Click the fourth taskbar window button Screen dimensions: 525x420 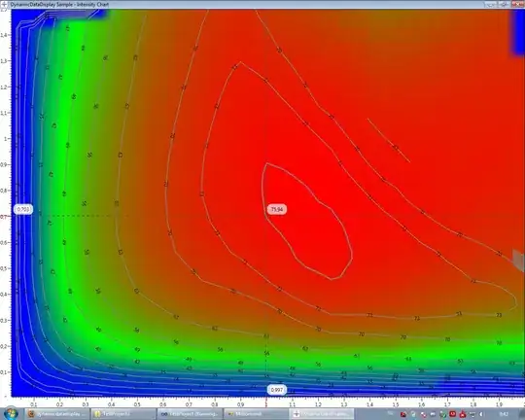pyautogui.click(x=255, y=414)
